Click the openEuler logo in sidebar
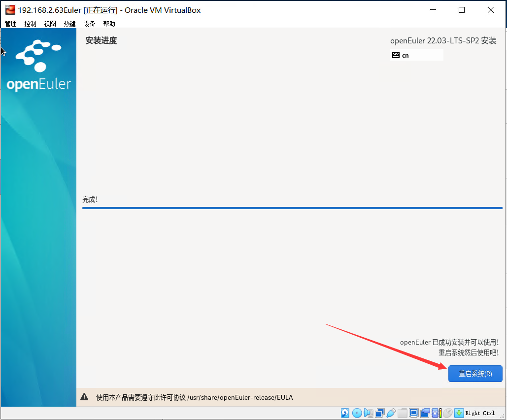Screen dimensions: 507x420 [x=39, y=66]
